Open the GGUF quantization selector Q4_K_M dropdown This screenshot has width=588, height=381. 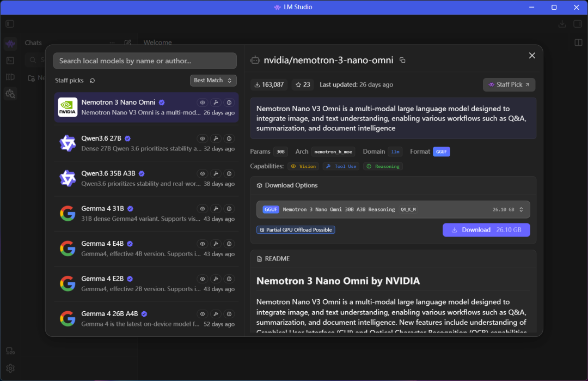point(393,209)
